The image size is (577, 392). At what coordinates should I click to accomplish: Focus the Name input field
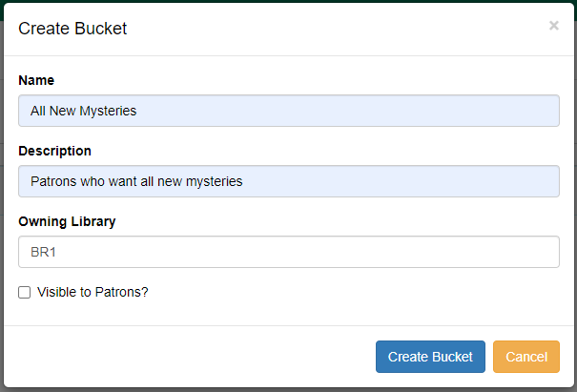(288, 111)
